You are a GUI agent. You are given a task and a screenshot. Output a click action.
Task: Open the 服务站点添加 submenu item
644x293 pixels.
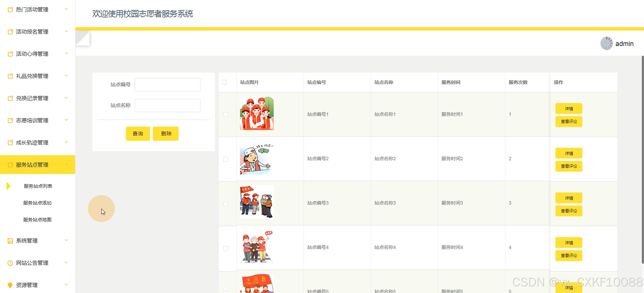[38, 203]
